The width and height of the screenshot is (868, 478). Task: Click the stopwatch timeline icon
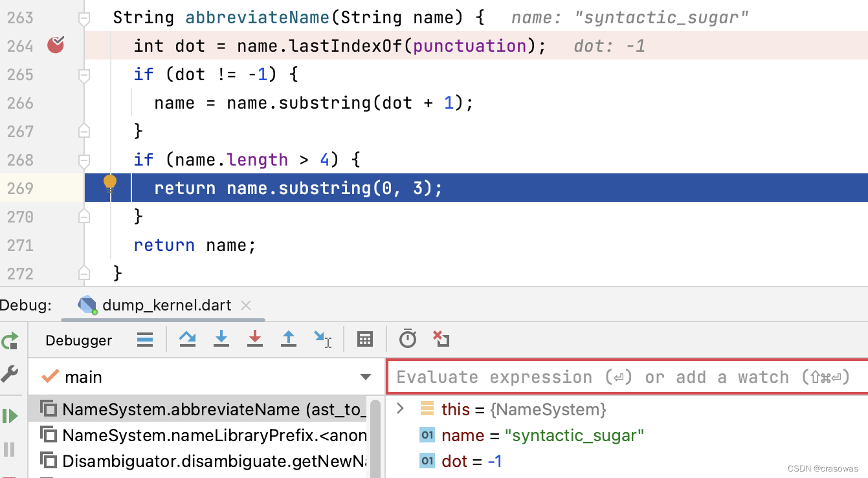tap(408, 338)
